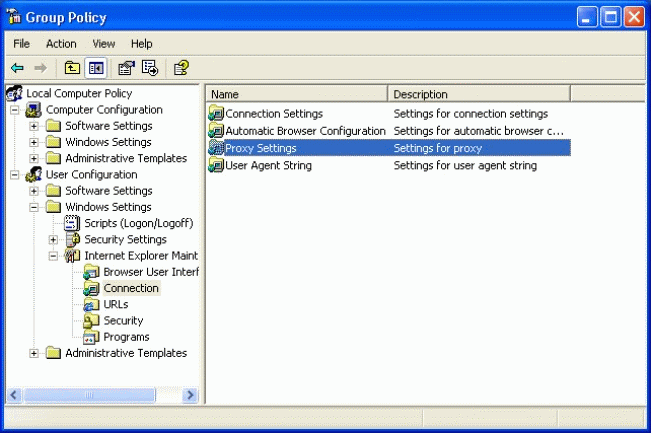The image size is (651, 433).
Task: Click the Export List toolbar icon
Action: pyautogui.click(x=150, y=68)
